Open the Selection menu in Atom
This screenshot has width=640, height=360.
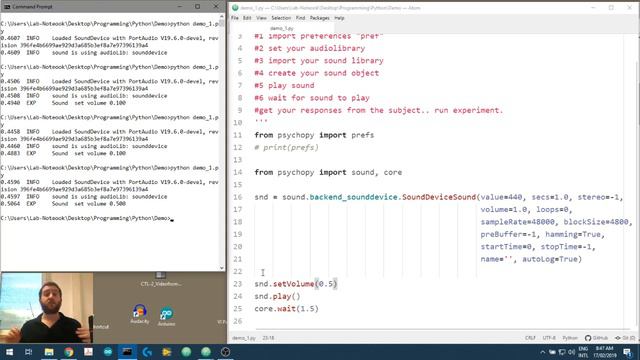(x=281, y=18)
